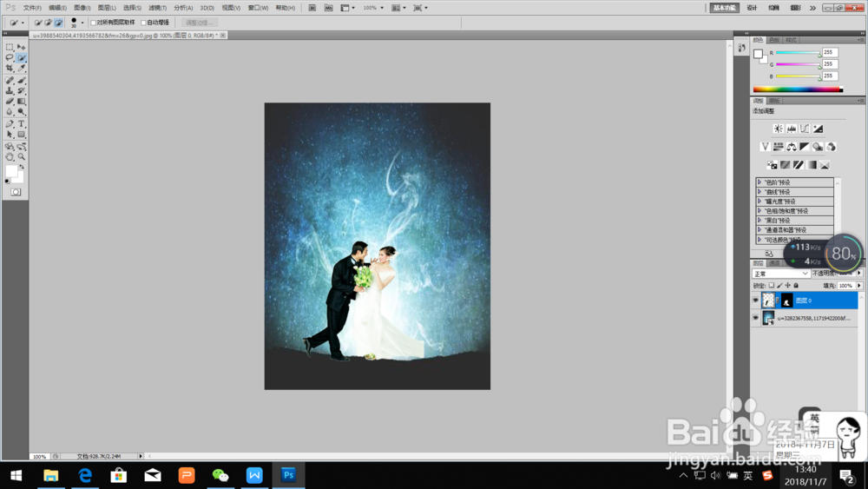868x489 pixels.
Task: Select the Horizontal Type tool
Action: coord(21,124)
